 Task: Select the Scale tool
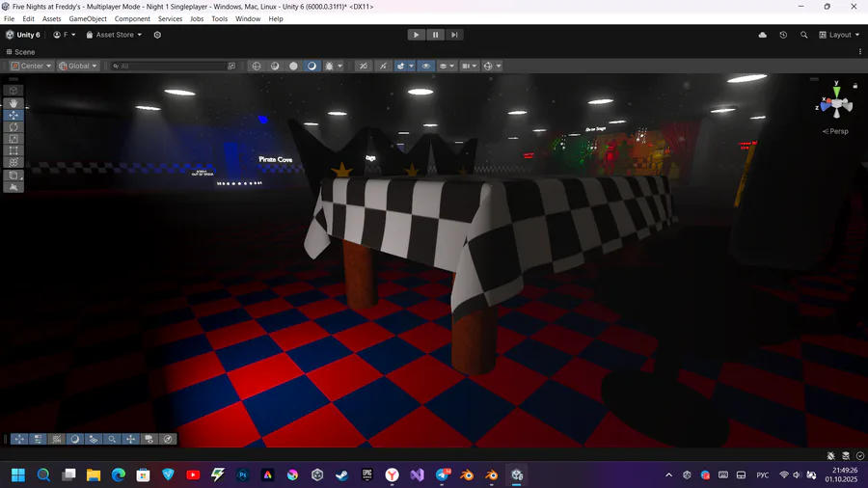click(x=14, y=139)
